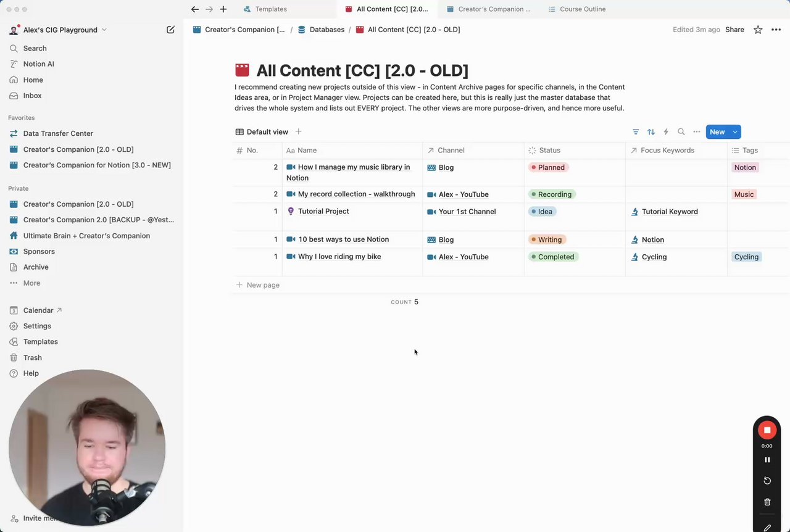The height and width of the screenshot is (532, 790).
Task: Switch to the Creator's Companion tab
Action: point(488,9)
